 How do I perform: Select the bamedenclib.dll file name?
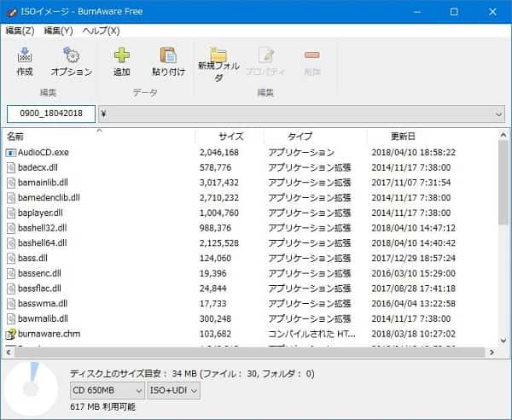coord(49,197)
